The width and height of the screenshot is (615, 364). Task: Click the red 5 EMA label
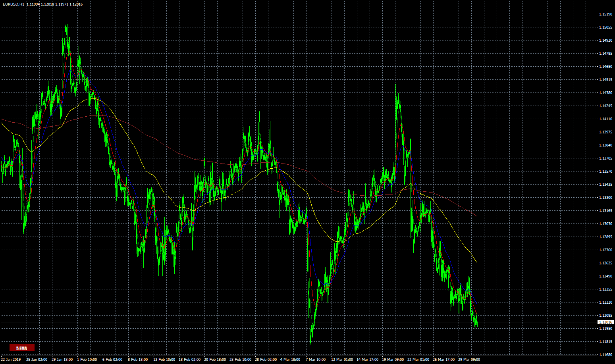click(x=22, y=348)
